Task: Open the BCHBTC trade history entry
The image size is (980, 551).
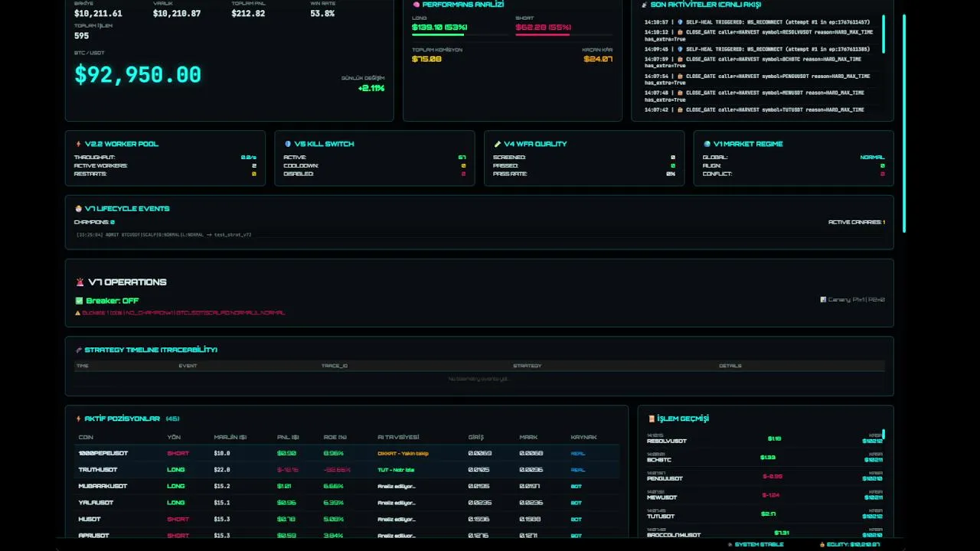Action: (765, 457)
